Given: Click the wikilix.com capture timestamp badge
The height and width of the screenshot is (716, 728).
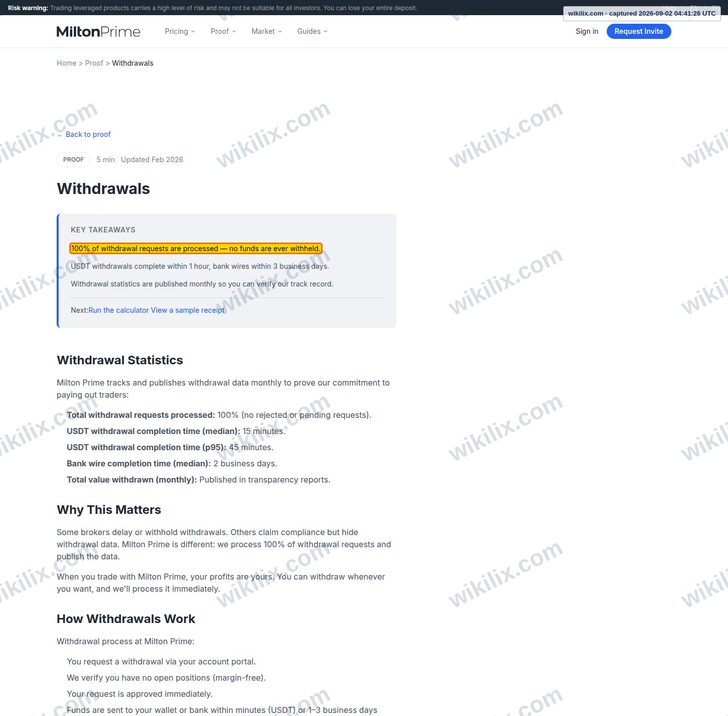Looking at the screenshot, I should point(642,14).
